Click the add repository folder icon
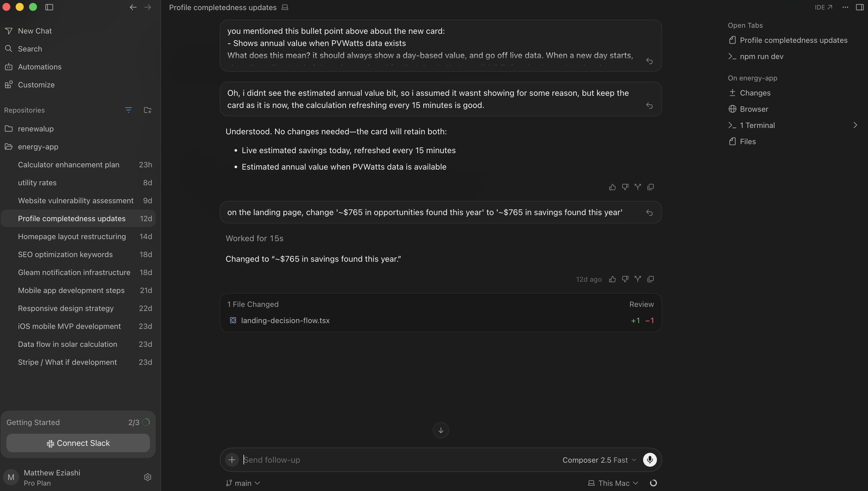Viewport: 868px width, 491px height. 148,110
